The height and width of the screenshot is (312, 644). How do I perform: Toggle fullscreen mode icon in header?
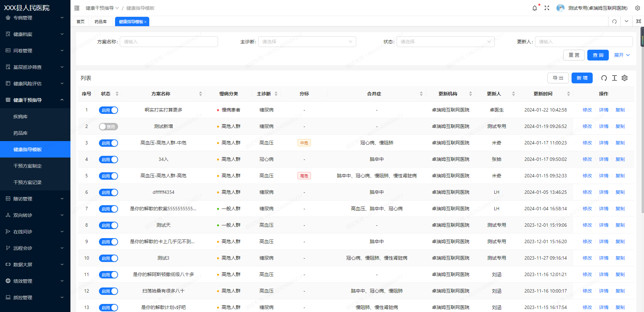click(547, 8)
